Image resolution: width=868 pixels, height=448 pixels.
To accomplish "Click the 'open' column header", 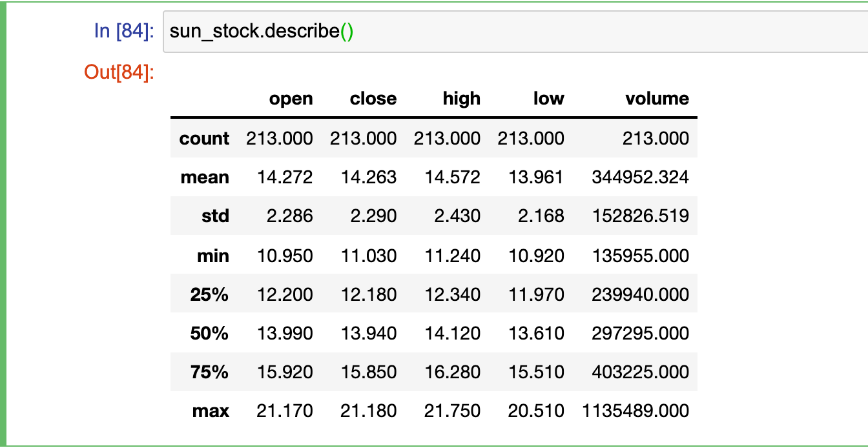I will click(x=291, y=99).
